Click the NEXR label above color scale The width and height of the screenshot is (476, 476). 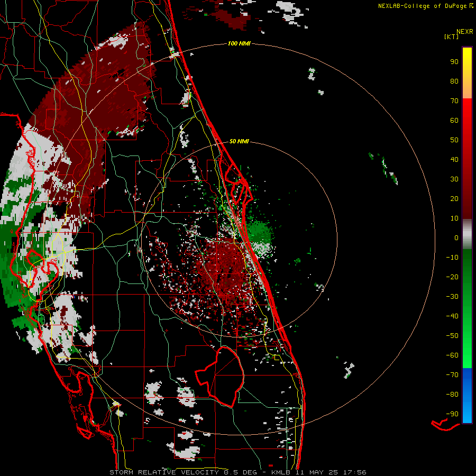465,32
